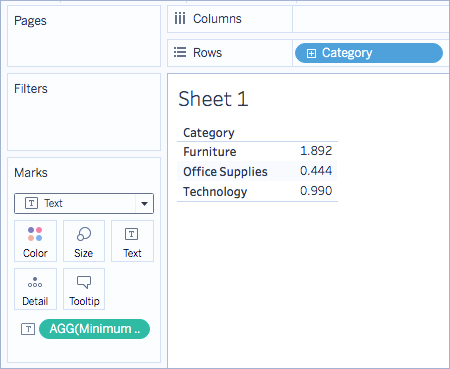
Task: Select the Office Supplies row label
Action: pos(225,172)
